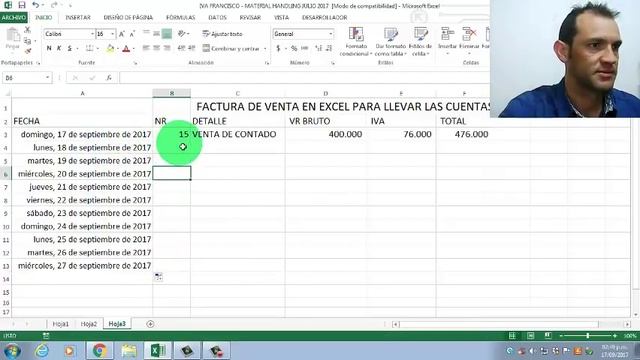
Task: Open the Name Box dropdown arrow
Action: pos(47,78)
